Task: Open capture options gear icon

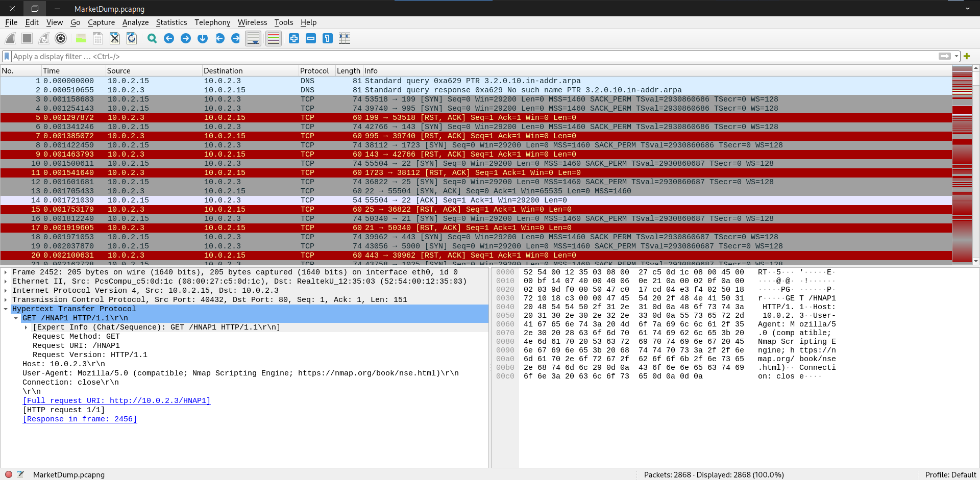Action: pyautogui.click(x=61, y=38)
